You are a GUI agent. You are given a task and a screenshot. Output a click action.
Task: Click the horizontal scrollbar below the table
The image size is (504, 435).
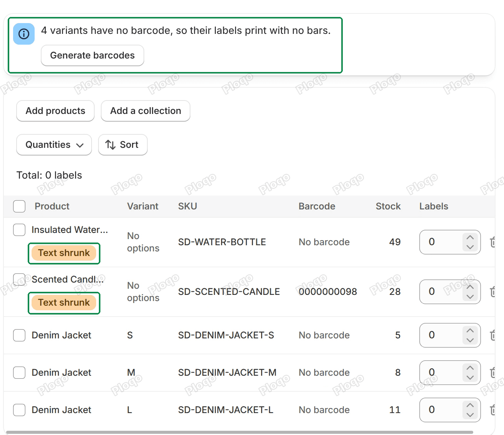coord(240,432)
